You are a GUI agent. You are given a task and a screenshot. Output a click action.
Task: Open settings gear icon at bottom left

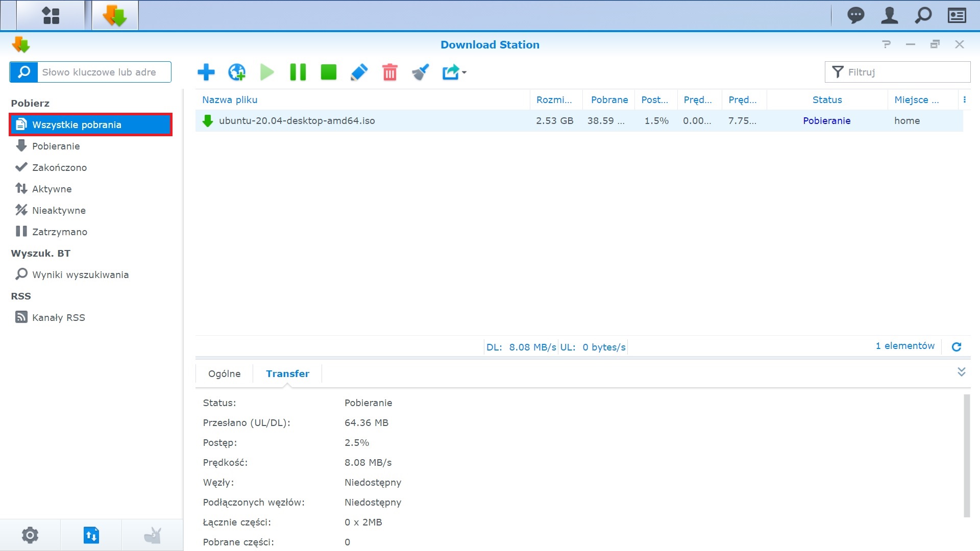(30, 535)
